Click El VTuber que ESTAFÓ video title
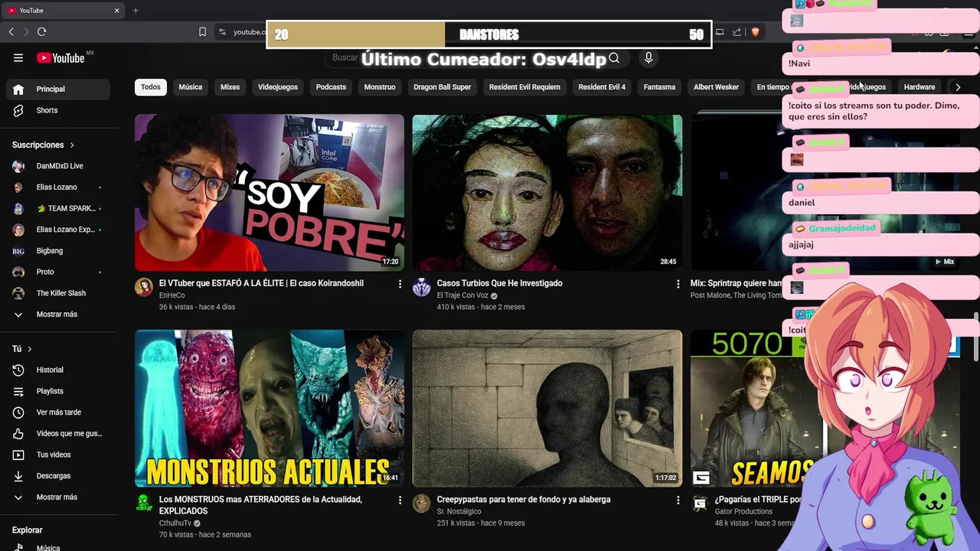Image resolution: width=980 pixels, height=551 pixels. [x=261, y=283]
